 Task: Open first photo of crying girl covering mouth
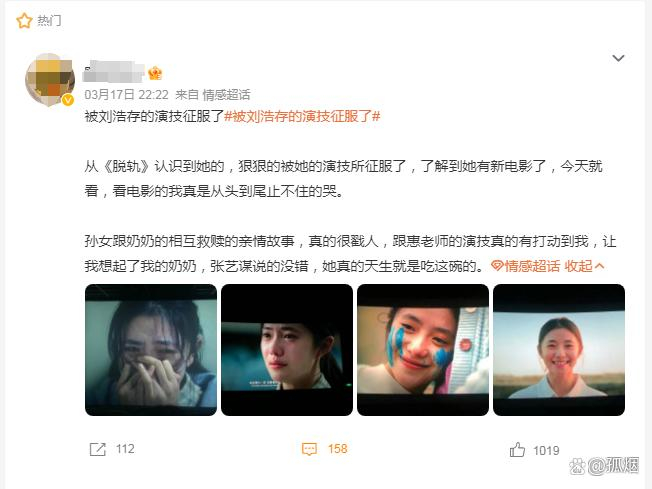pyautogui.click(x=151, y=350)
